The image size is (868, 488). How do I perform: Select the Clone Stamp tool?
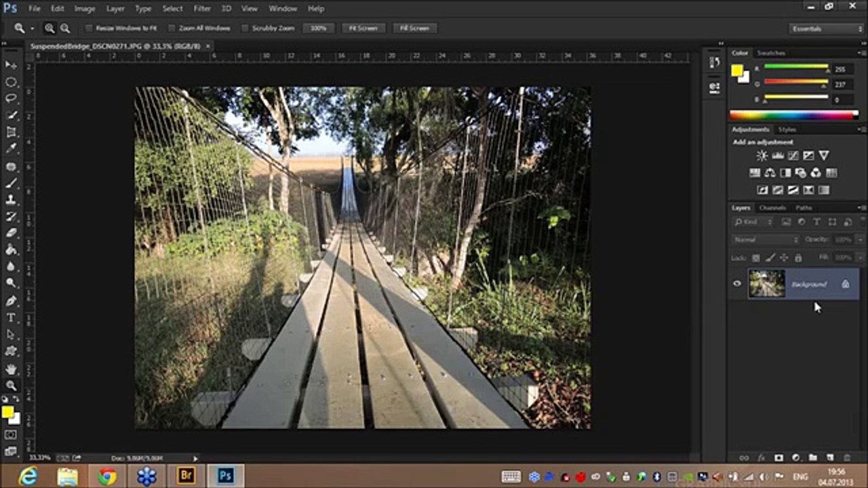[x=11, y=200]
